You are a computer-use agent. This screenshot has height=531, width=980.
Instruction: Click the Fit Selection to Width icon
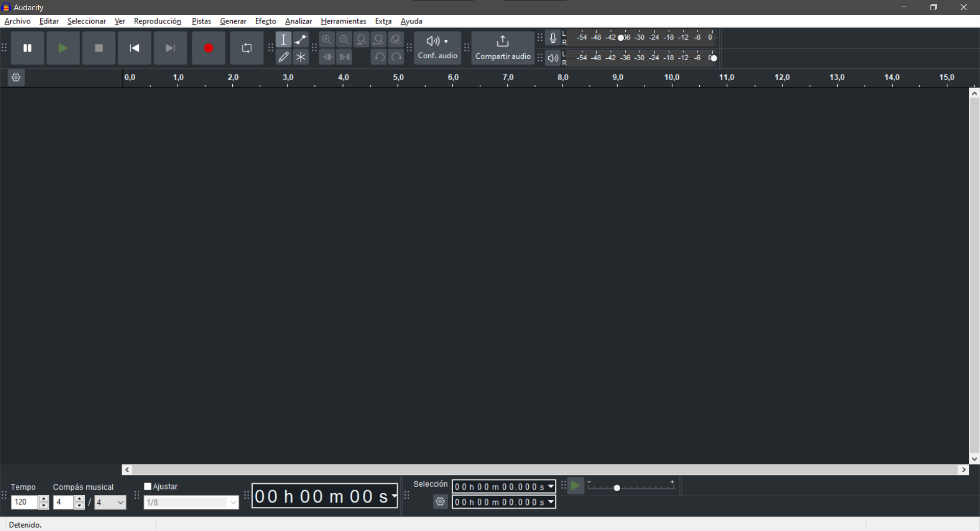tap(362, 40)
